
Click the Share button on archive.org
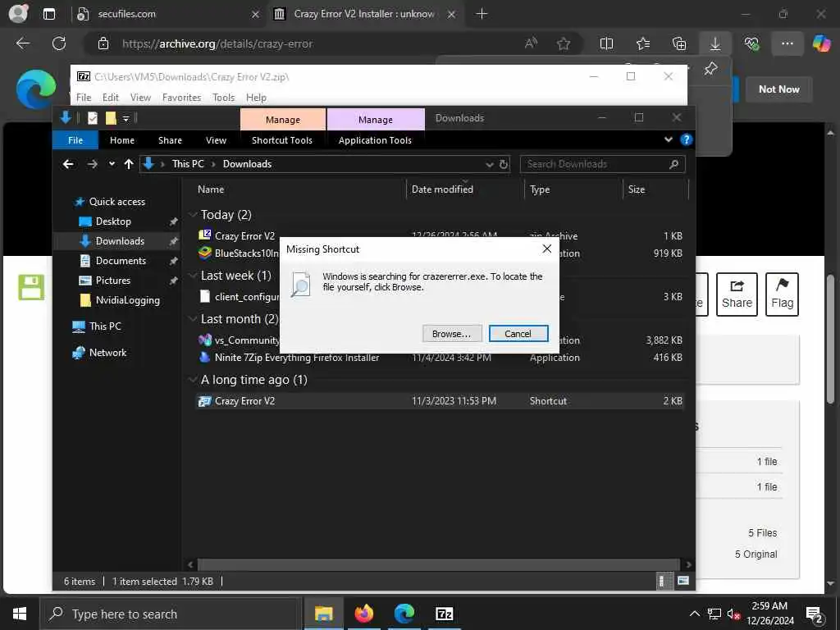737,294
